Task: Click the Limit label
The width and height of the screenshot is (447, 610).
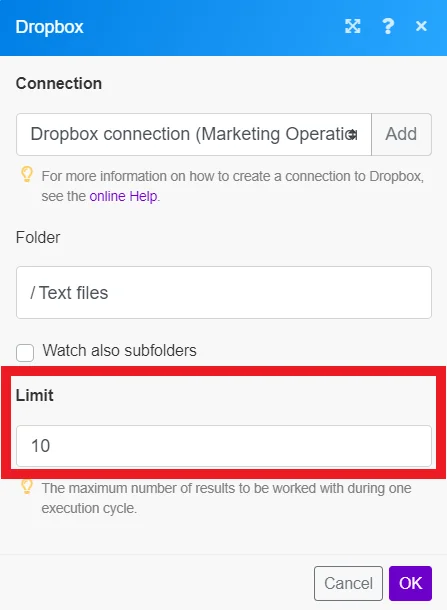Action: pos(35,395)
